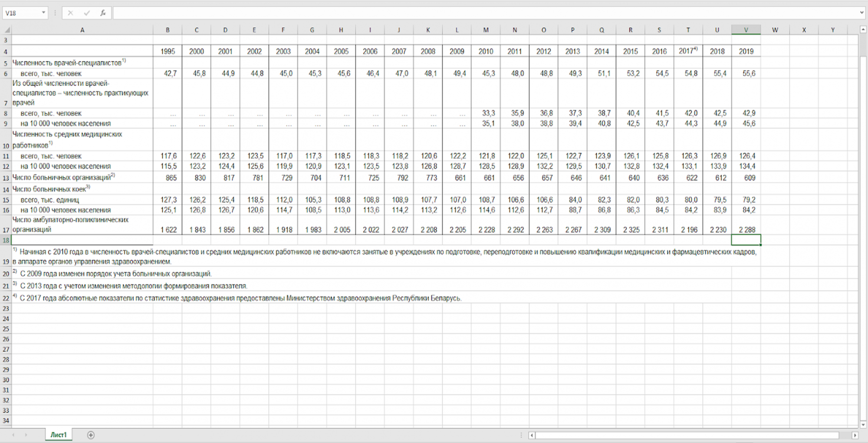Select row 18 header
The image size is (868, 443).
tap(6, 240)
